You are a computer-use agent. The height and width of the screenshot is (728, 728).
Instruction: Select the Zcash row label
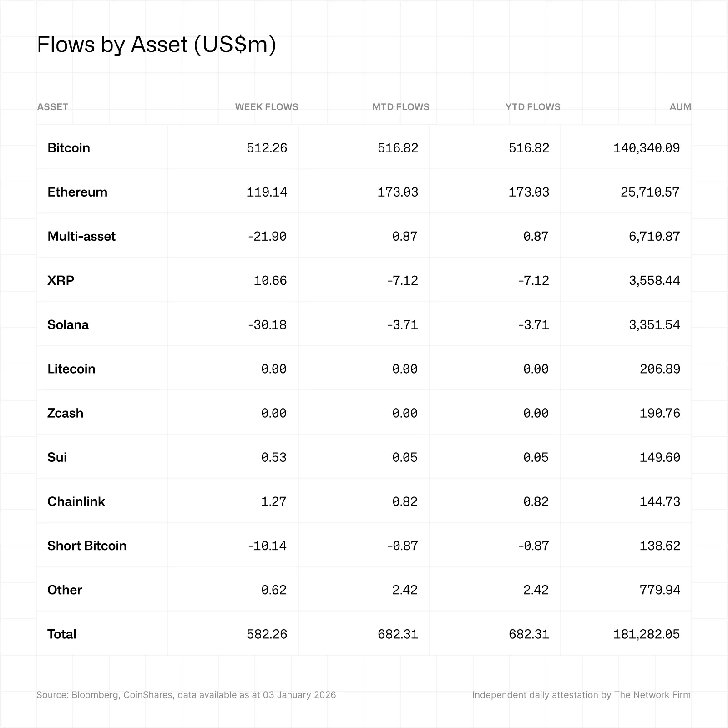(65, 413)
